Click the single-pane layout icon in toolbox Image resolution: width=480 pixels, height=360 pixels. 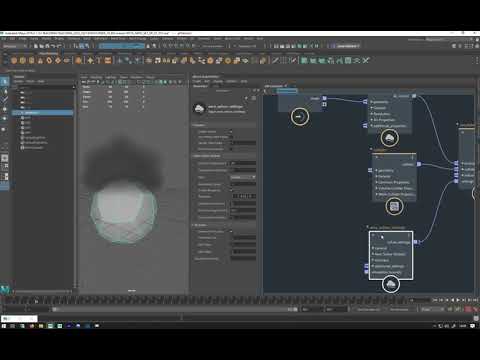[5, 158]
